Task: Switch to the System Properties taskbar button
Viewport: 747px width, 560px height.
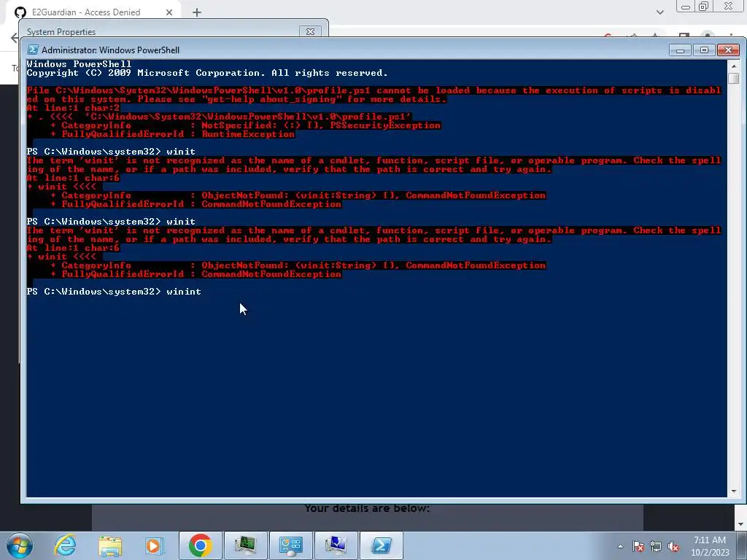Action: pyautogui.click(x=336, y=545)
